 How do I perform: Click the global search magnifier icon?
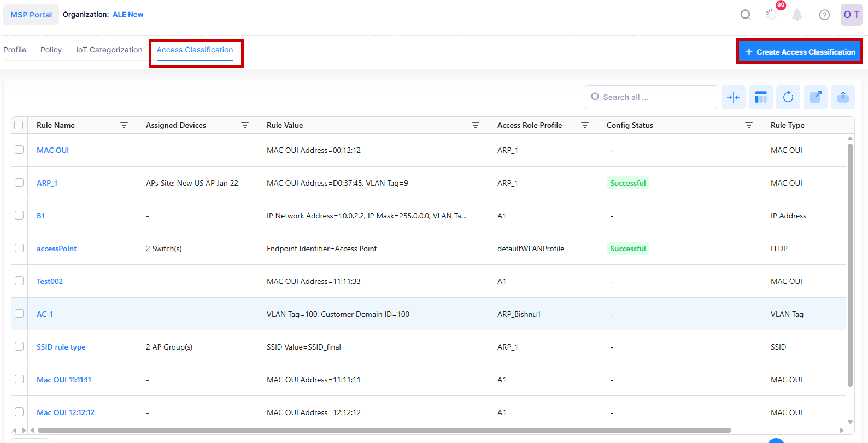745,15
